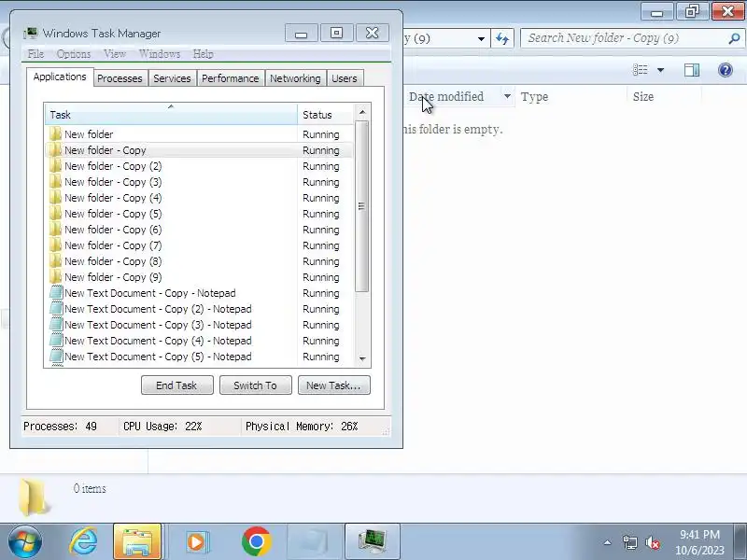747x560 pixels.
Task: Switch to the Networking tab
Action: (x=295, y=78)
